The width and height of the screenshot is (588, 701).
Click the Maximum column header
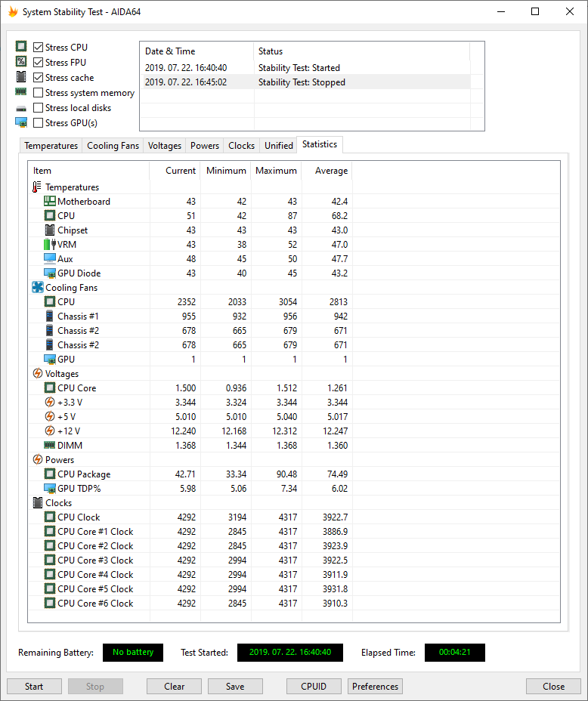coord(277,170)
